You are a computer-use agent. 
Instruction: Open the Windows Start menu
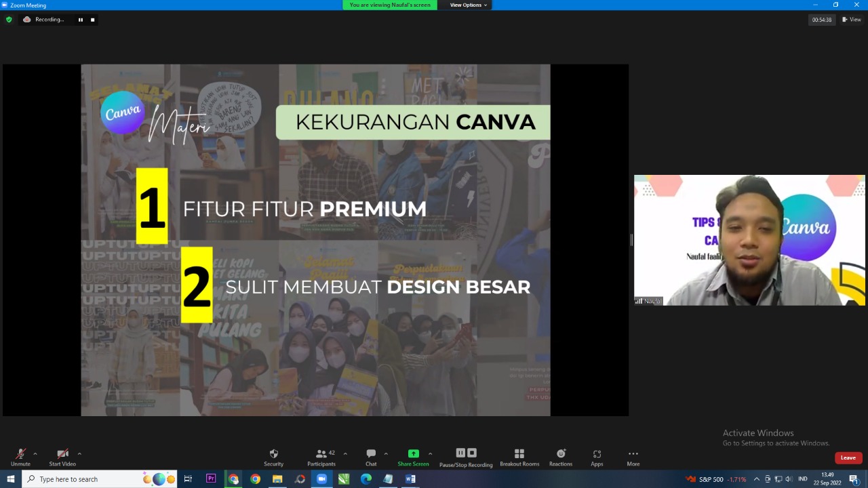point(11,479)
